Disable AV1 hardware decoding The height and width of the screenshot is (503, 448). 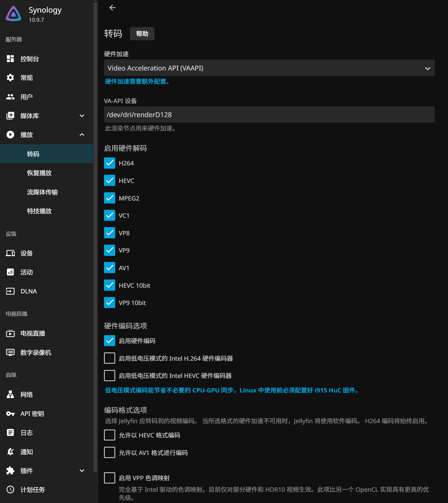[109, 268]
